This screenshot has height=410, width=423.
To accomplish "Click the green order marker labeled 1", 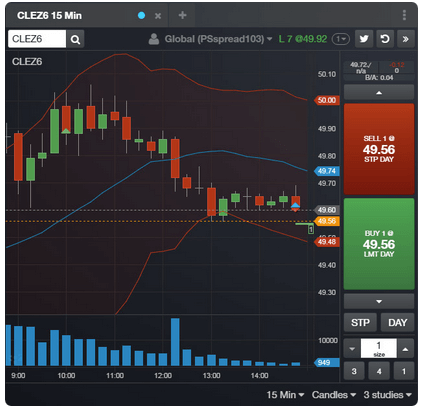I will [x=311, y=229].
